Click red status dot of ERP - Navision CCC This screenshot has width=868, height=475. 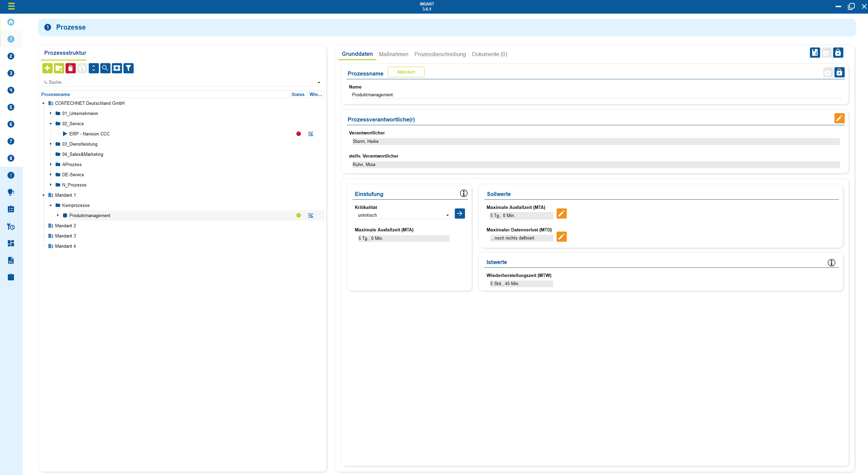click(298, 134)
